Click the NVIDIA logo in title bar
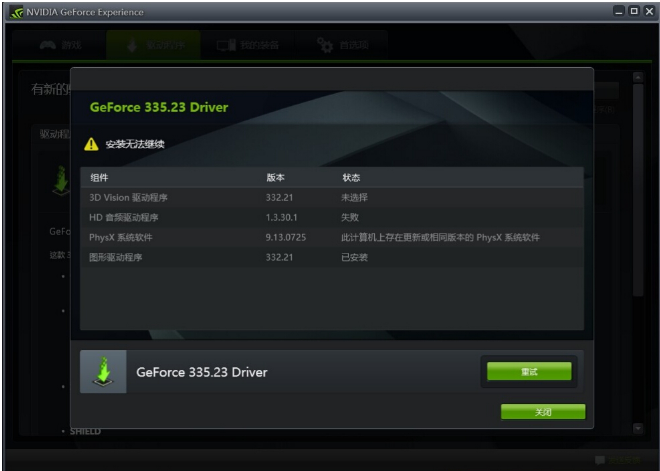This screenshot has width=660, height=471. (16, 12)
